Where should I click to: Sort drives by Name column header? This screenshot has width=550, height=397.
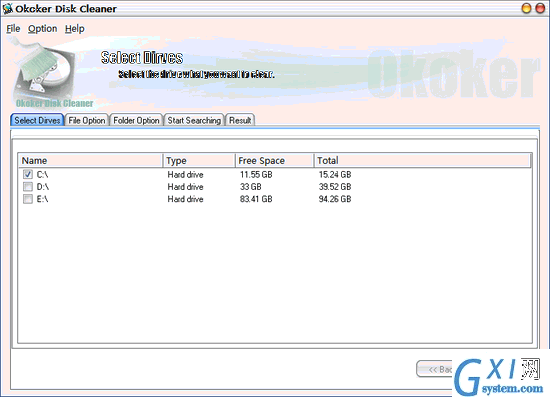coord(90,161)
